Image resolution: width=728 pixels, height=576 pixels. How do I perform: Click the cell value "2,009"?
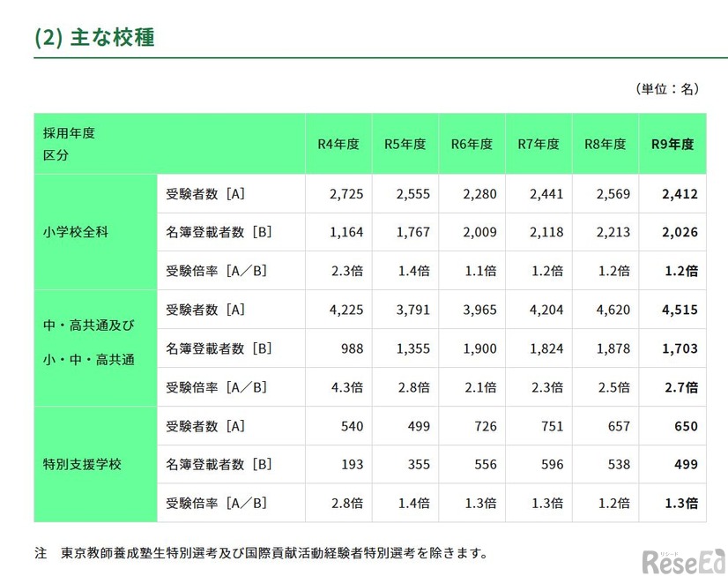tap(479, 232)
